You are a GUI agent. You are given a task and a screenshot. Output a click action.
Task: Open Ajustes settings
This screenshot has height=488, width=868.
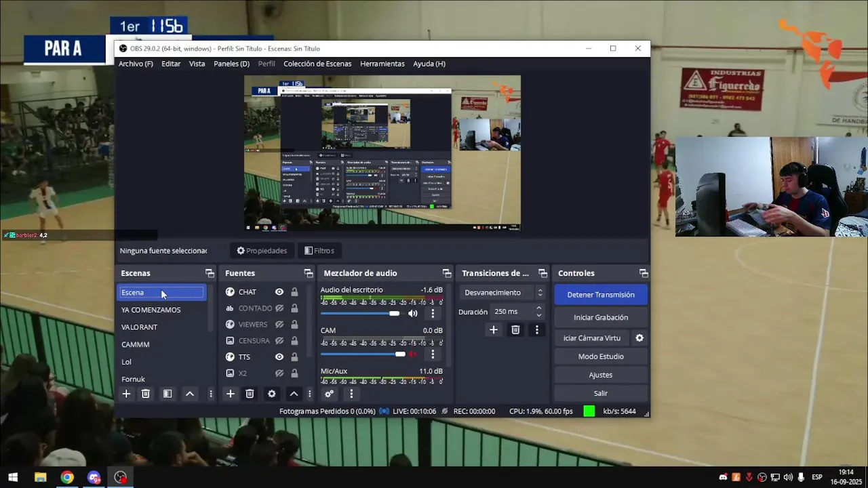[601, 375]
